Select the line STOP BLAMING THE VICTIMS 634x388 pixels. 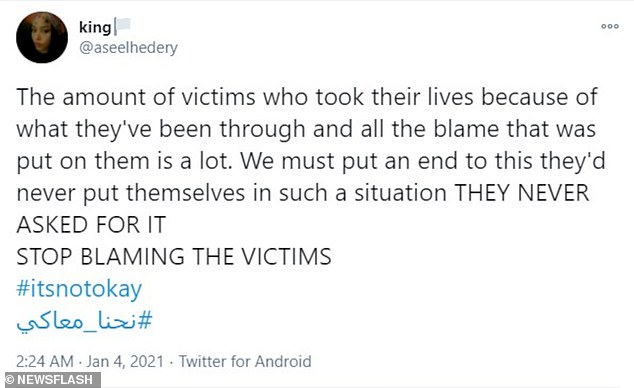coord(174,257)
